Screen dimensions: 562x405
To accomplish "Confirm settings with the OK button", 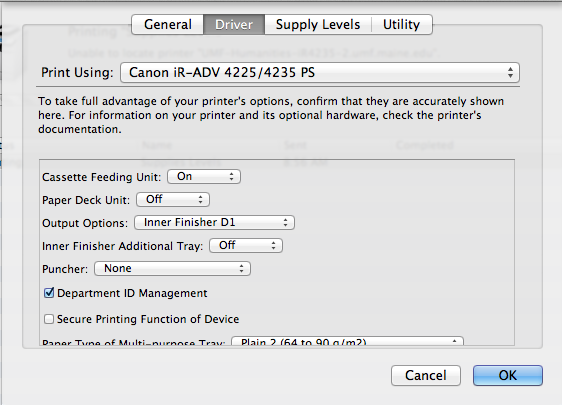I will [508, 376].
